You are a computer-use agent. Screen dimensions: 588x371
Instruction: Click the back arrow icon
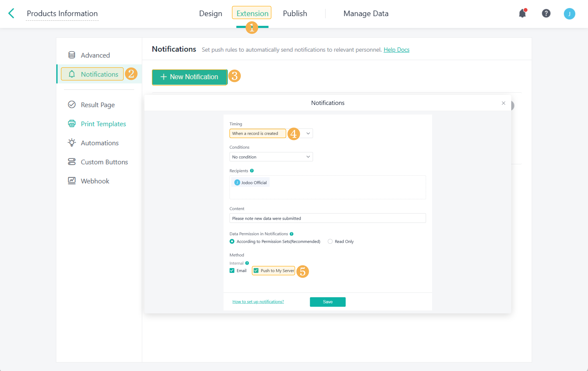(11, 13)
